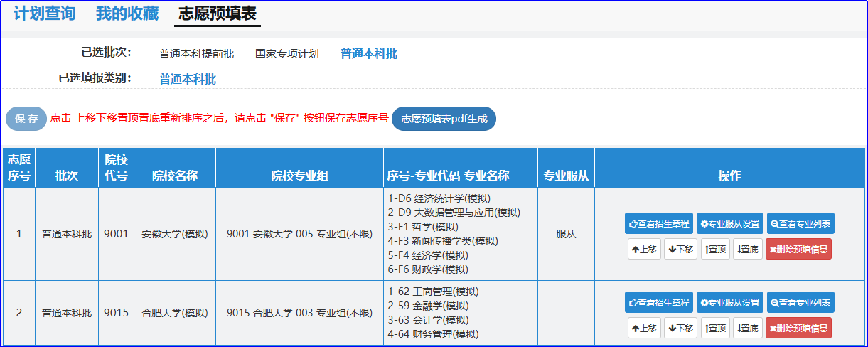The image size is (868, 347).
Task: Click 安徽大学(模拟) school name cell
Action: pos(175,234)
